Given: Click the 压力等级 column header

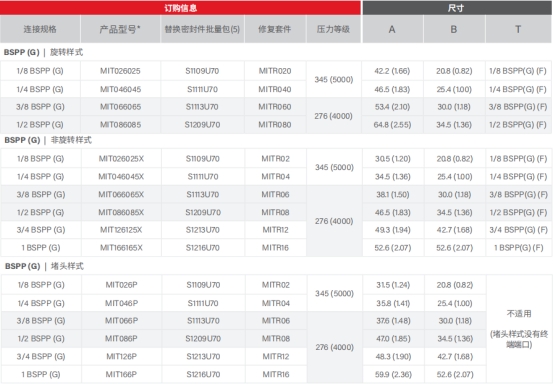Looking at the screenshot, I should pos(333,29).
